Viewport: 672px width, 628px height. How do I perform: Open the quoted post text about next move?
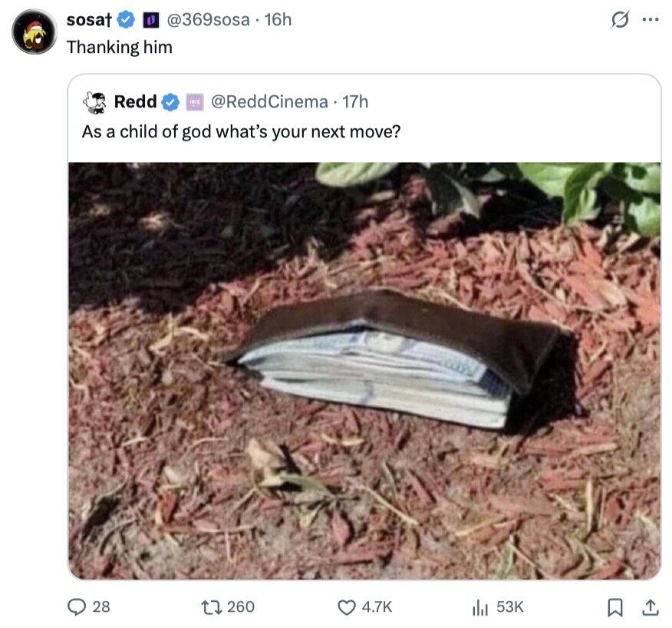point(241,132)
